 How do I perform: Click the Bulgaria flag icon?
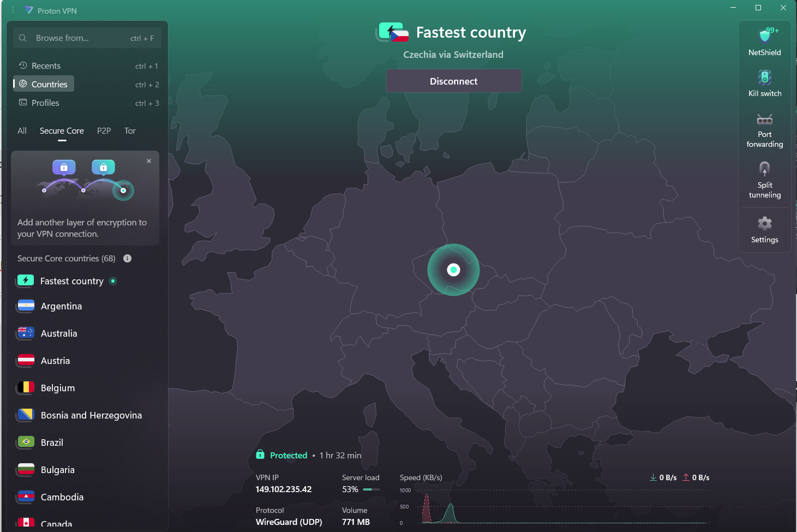pos(26,470)
